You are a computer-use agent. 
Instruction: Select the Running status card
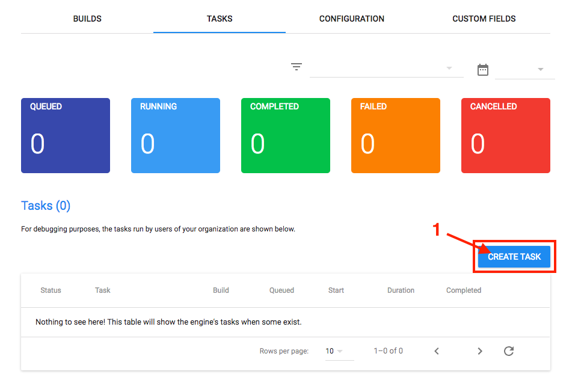(x=176, y=135)
